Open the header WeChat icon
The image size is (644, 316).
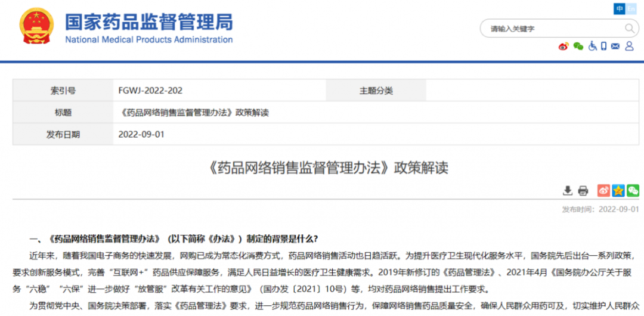click(578, 47)
